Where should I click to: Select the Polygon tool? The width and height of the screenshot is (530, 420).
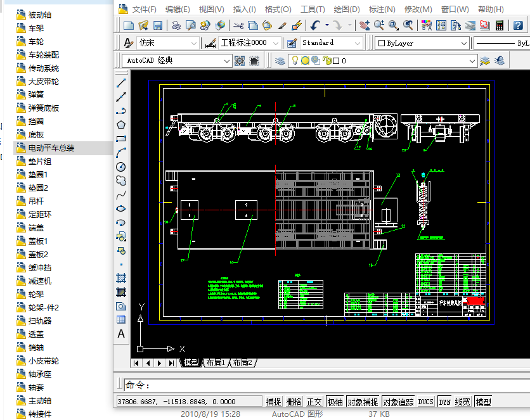pyautogui.click(x=121, y=125)
